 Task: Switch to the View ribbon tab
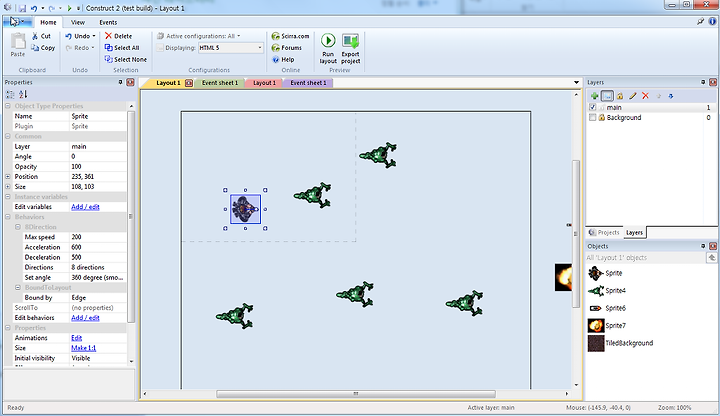click(78, 22)
